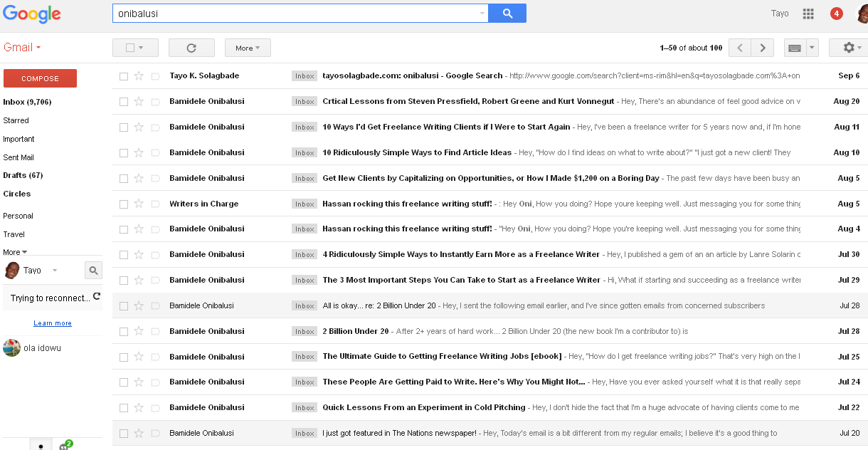The height and width of the screenshot is (450, 868).
Task: Click the chat search magnifier icon
Action: point(93,270)
